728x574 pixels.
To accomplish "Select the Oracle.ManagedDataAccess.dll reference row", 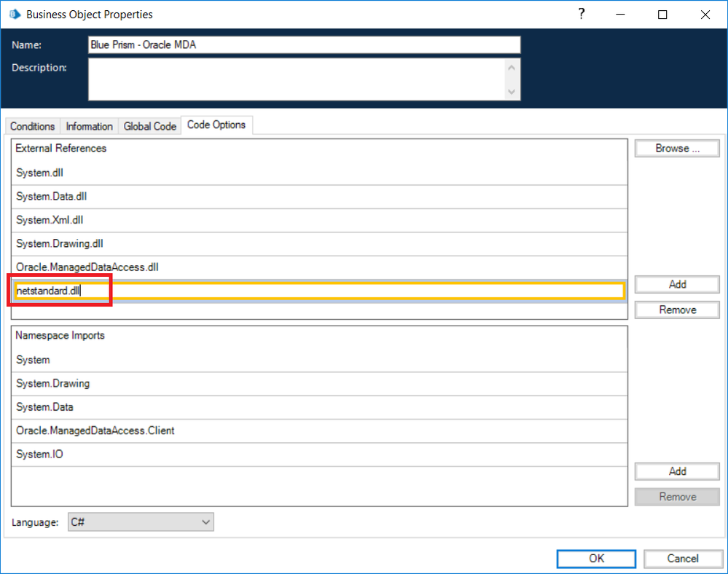I will [319, 268].
